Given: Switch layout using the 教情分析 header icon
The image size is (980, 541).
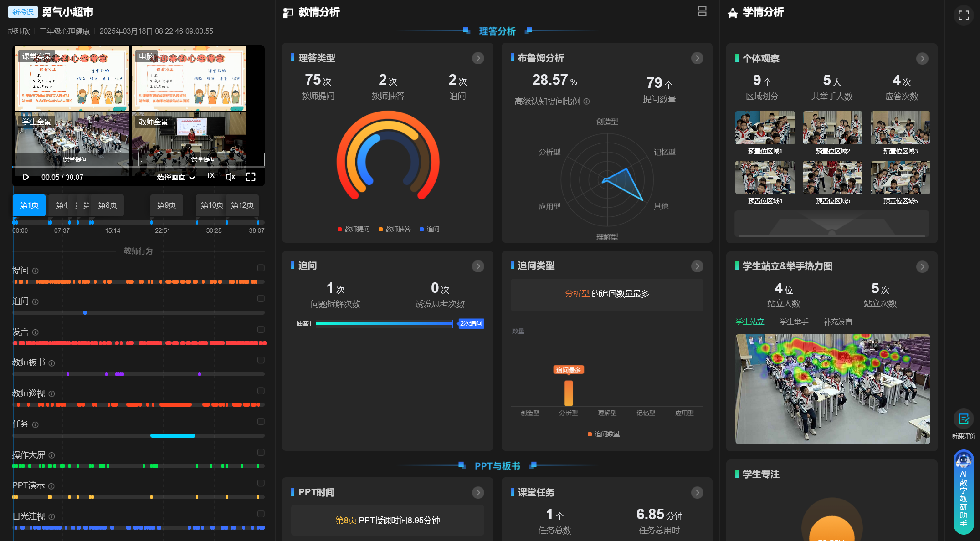Looking at the screenshot, I should 702,11.
